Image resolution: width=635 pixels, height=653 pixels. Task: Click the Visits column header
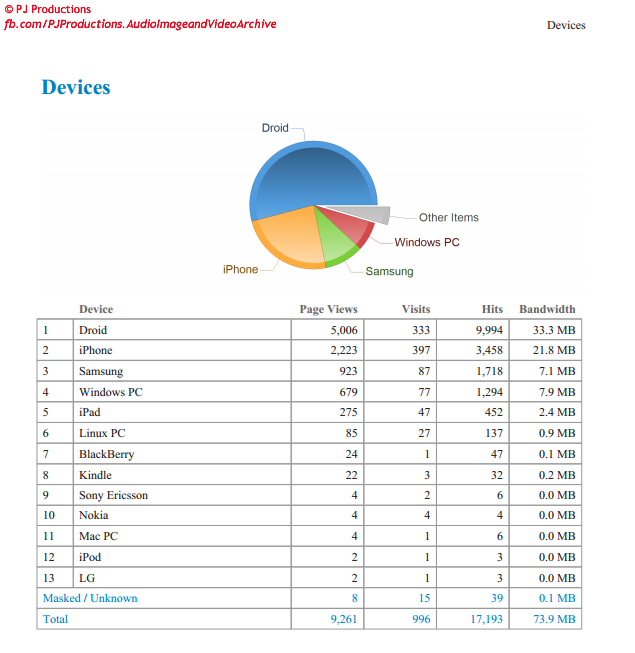click(416, 309)
